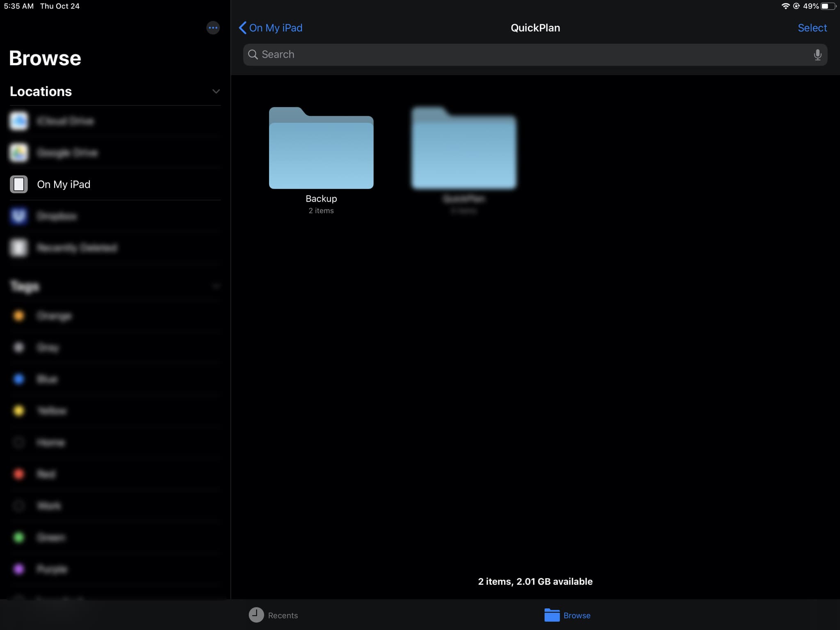The height and width of the screenshot is (630, 840).
Task: Tap the Wi-Fi status icon
Action: click(x=785, y=6)
